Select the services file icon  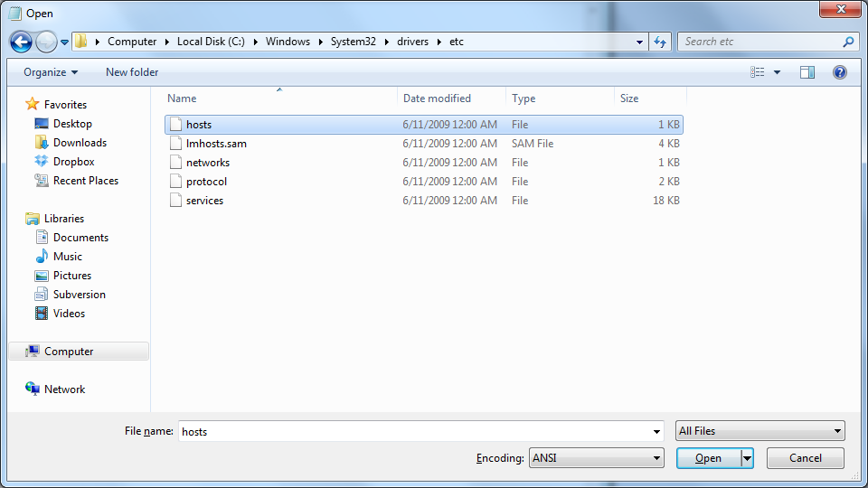click(176, 201)
